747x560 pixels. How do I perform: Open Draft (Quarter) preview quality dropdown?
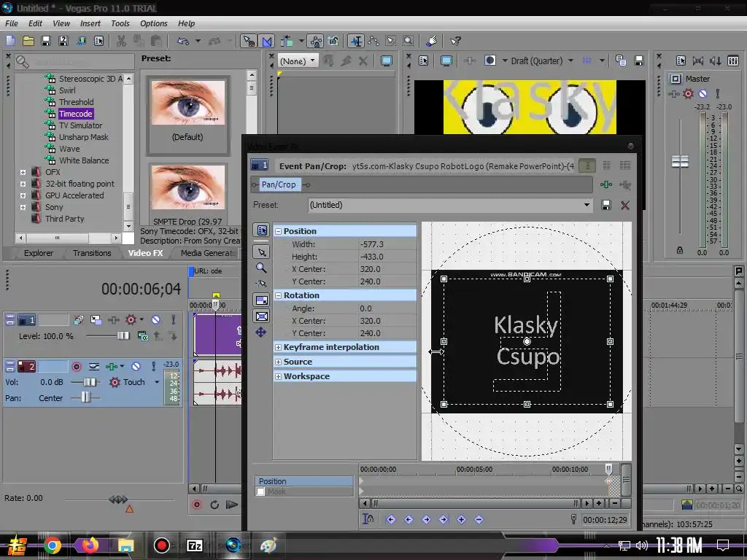(x=570, y=61)
